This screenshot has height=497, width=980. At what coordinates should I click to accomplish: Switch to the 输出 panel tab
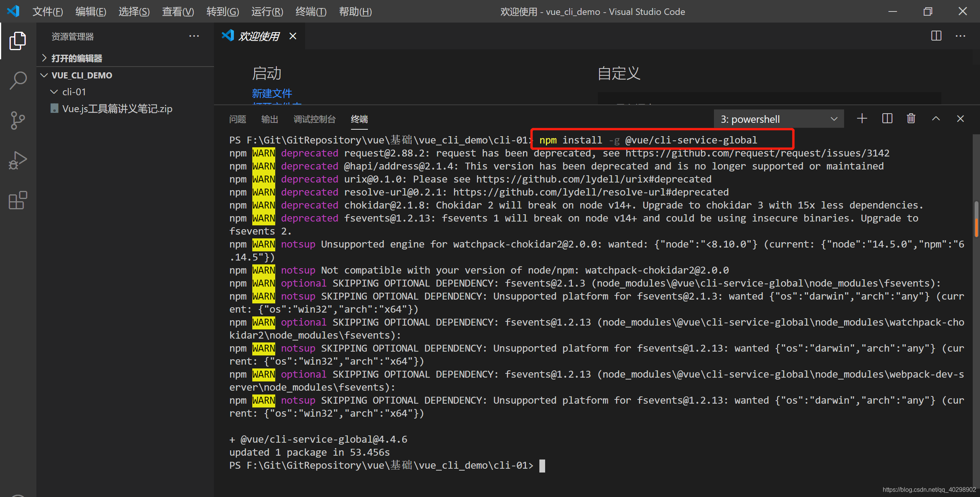pos(269,119)
